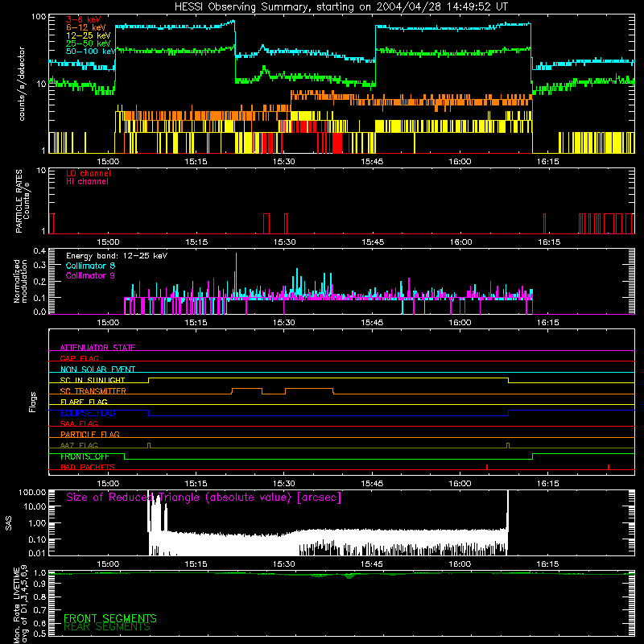This screenshot has height=644, width=644.
Task: Click the 'SAA FLAG' label
Action: tap(79, 423)
